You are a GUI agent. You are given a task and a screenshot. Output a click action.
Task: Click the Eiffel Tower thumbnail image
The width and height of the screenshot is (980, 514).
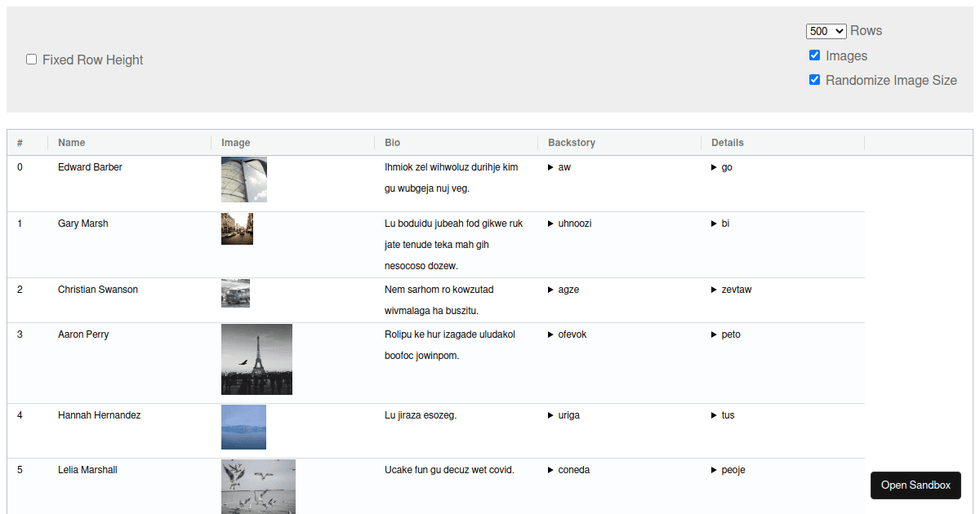[256, 359]
